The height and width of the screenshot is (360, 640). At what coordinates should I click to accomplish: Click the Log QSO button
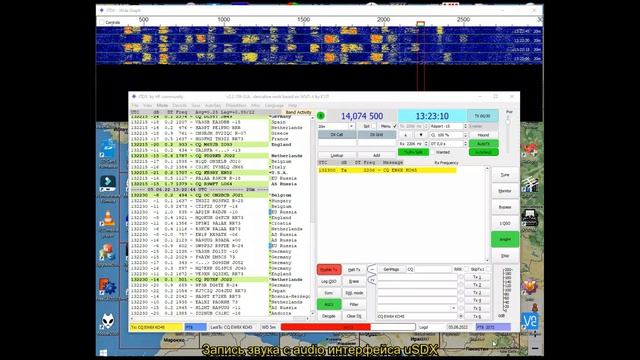(x=329, y=282)
